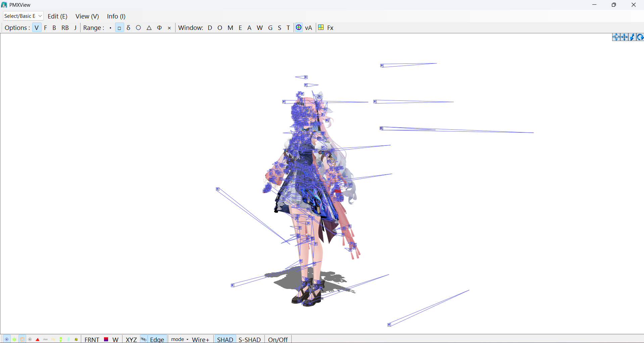Click the yellow grid icon beside Fx
This screenshot has height=343, width=644.
point(321,28)
